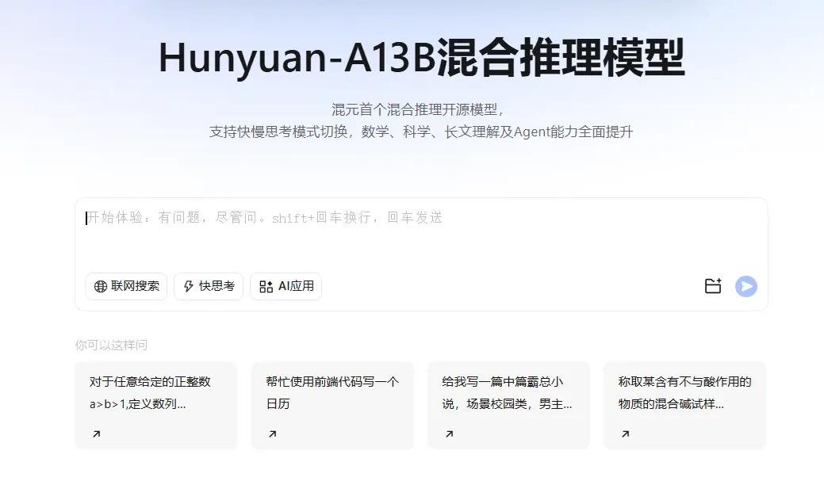Click the 你可以这样问 label text
The width and height of the screenshot is (824, 504).
click(111, 345)
